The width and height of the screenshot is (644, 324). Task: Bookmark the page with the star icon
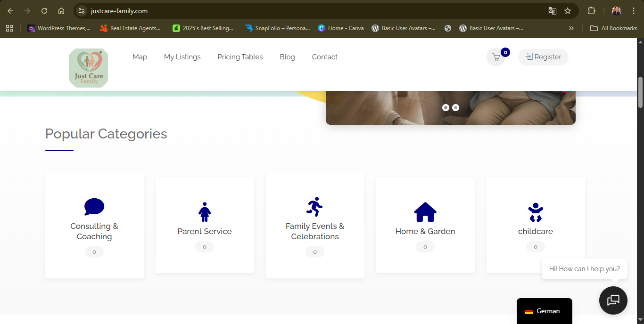point(567,10)
